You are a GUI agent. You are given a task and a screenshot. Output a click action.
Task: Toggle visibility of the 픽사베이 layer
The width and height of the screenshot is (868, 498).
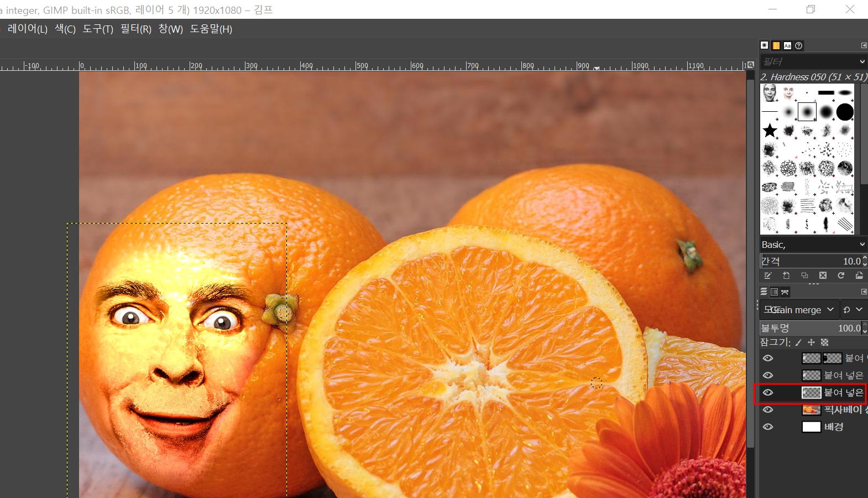pyautogui.click(x=768, y=410)
